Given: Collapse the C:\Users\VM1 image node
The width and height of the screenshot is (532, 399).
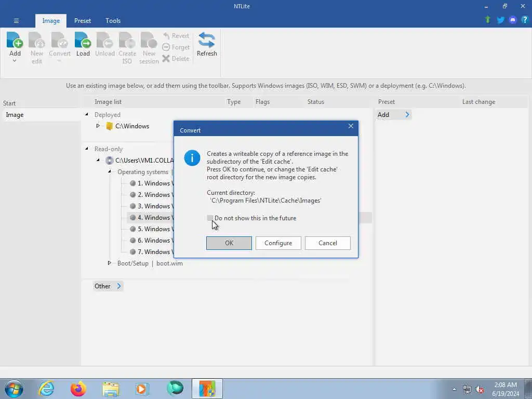Looking at the screenshot, I should 98,160.
